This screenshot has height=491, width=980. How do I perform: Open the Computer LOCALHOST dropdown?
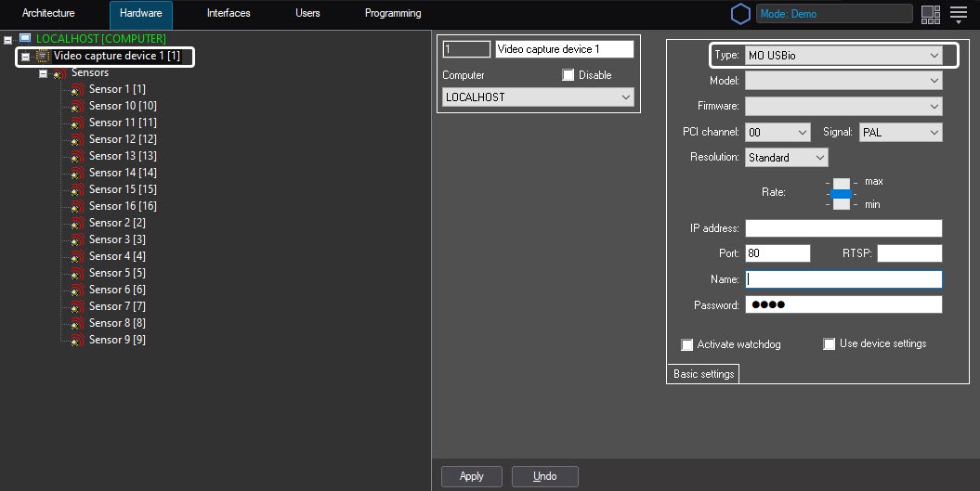[538, 97]
